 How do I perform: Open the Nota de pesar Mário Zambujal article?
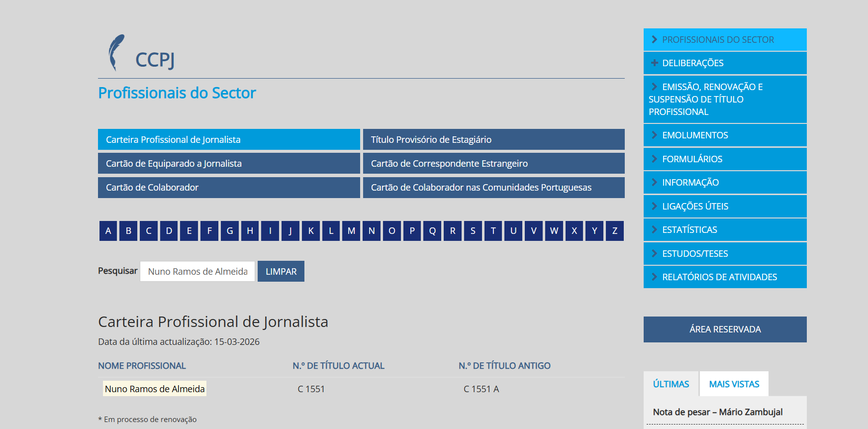point(717,412)
